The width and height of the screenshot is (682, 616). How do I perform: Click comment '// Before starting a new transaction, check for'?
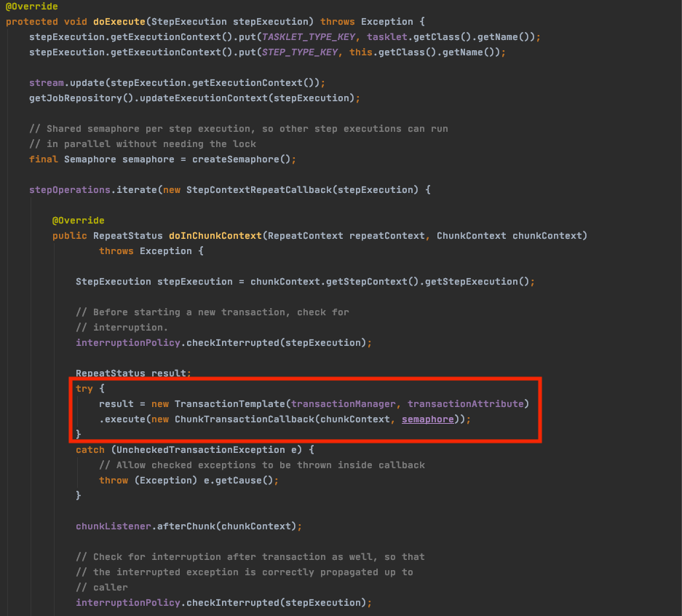pyautogui.click(x=213, y=312)
